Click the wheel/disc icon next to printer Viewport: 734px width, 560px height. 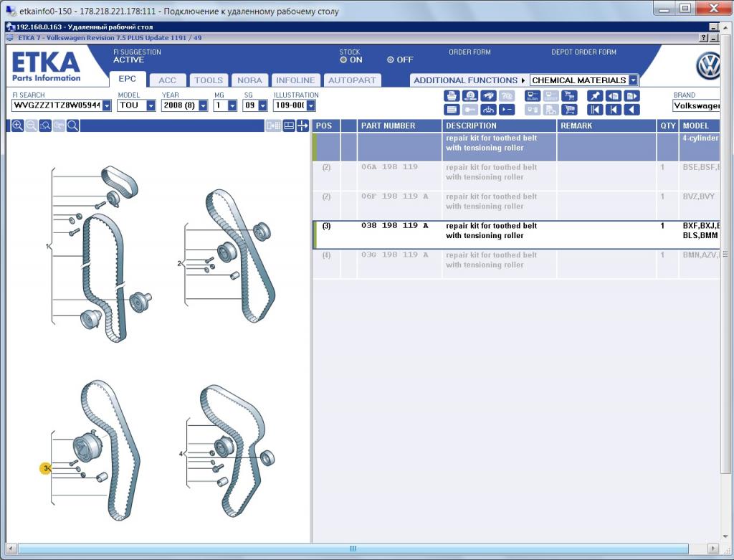[470, 96]
